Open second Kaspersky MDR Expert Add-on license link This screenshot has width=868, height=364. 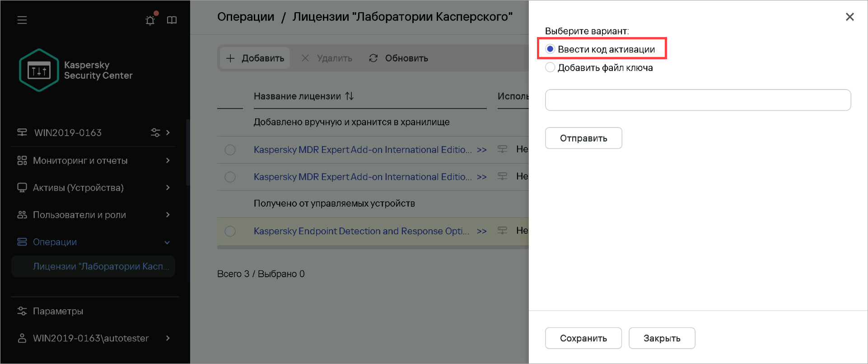tap(363, 177)
